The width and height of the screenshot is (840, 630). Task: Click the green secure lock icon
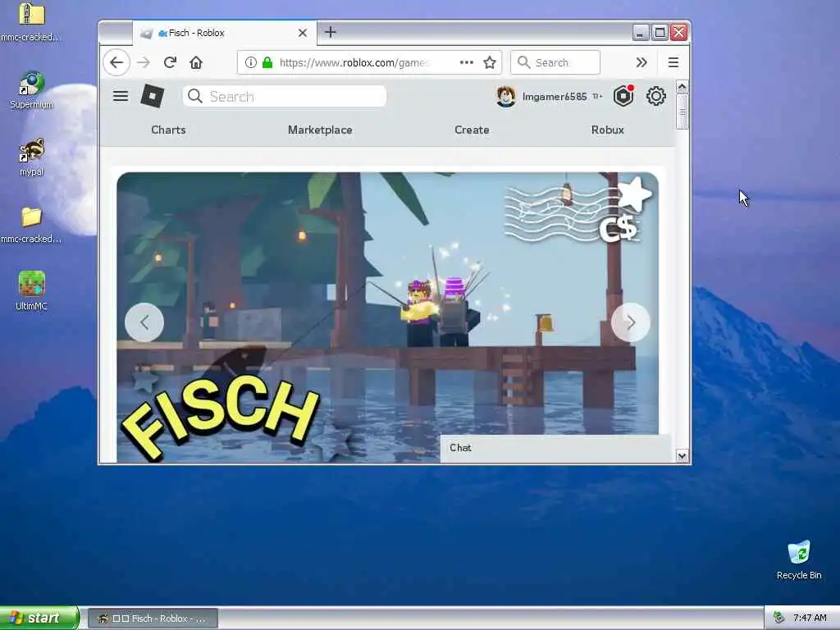pyautogui.click(x=267, y=62)
